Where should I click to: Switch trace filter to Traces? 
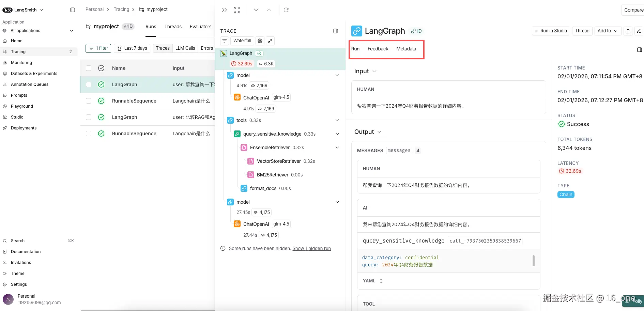click(x=163, y=48)
